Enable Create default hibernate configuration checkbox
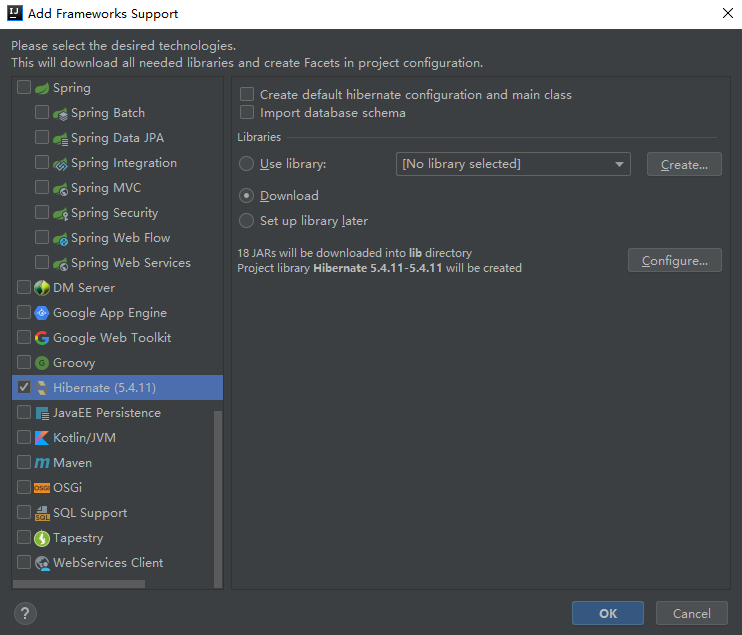742x635 pixels. pos(247,94)
